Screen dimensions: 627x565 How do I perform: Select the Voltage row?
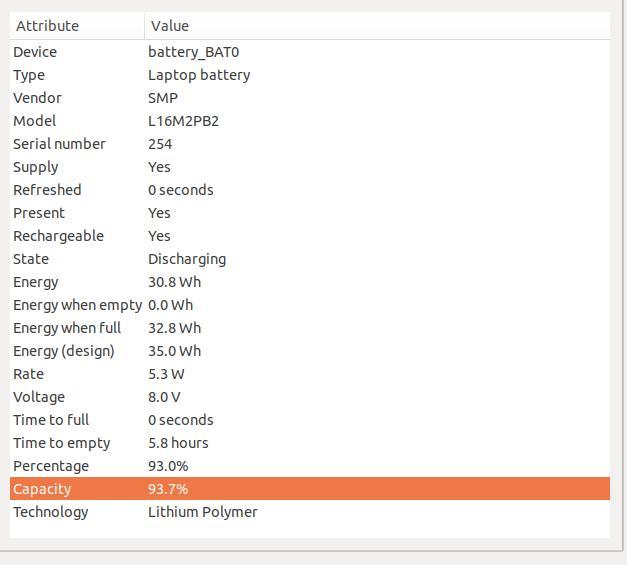tap(310, 397)
